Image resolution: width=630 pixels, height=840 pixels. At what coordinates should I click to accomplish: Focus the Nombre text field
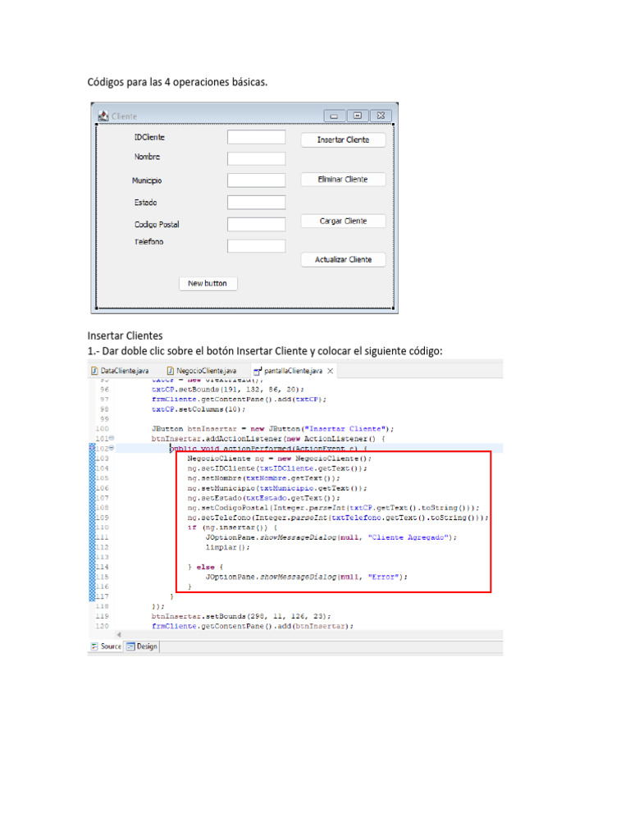256,158
